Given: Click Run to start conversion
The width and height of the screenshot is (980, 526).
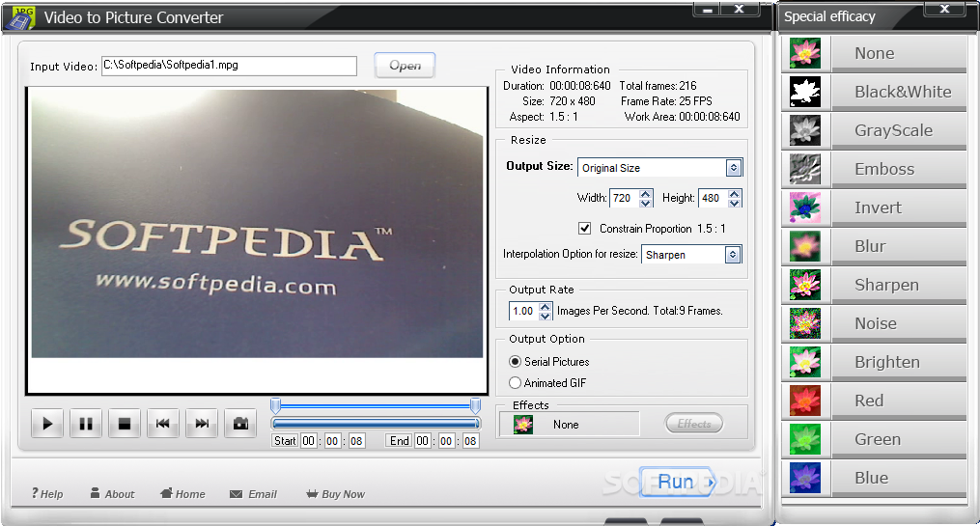Looking at the screenshot, I should pyautogui.click(x=677, y=482).
